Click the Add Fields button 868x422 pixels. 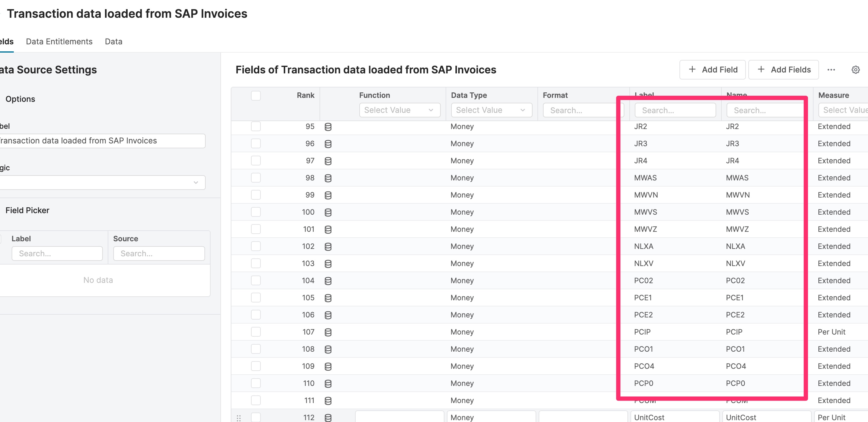click(x=783, y=70)
